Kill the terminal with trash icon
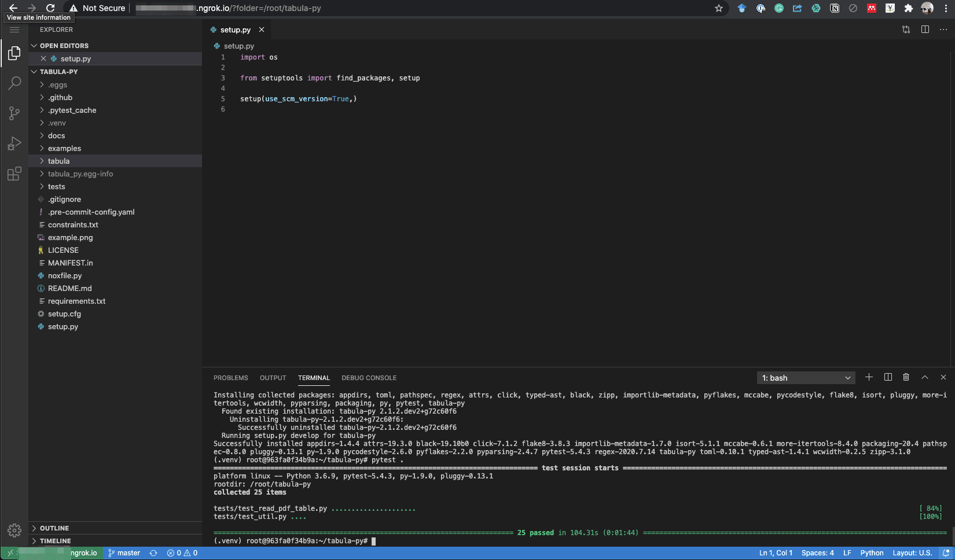The image size is (955, 560). 906,377
